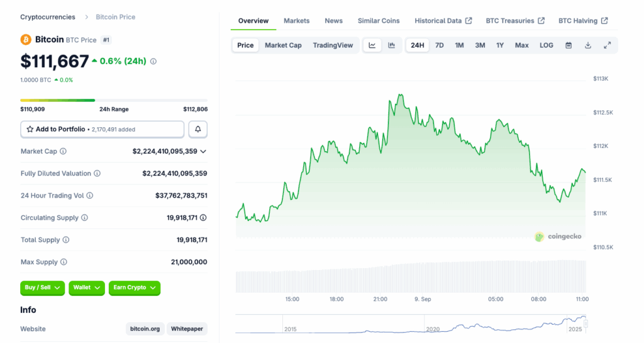Select the line chart view icon
The width and height of the screenshot is (644, 343).
point(372,45)
